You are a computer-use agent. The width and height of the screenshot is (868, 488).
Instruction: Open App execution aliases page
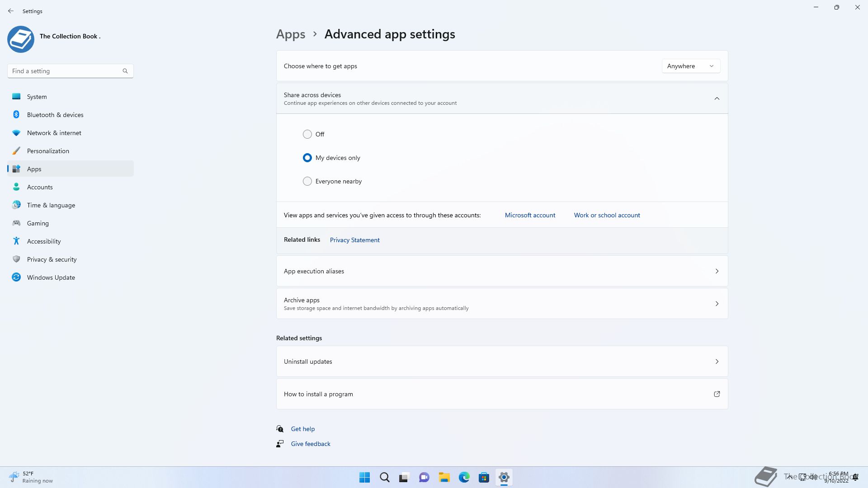pyautogui.click(x=502, y=271)
